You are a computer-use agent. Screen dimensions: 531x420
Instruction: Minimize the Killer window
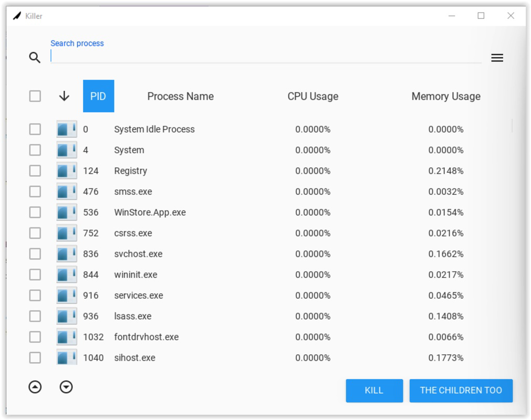tap(452, 16)
